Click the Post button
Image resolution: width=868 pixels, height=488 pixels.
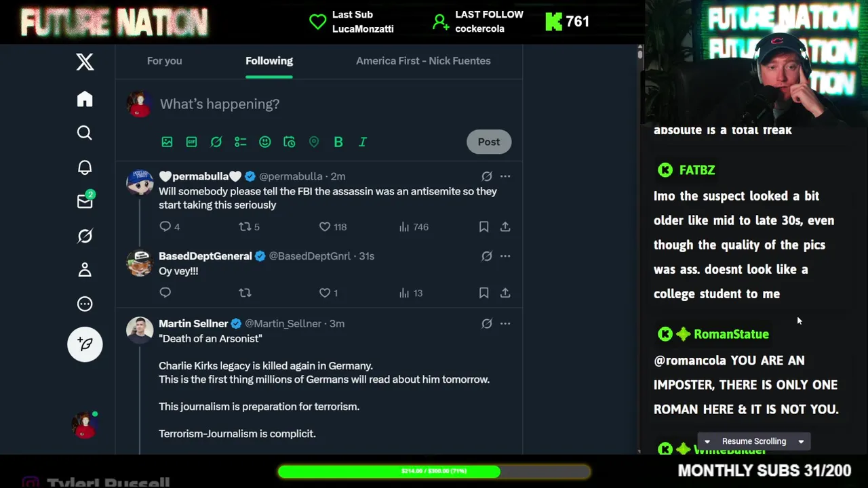(489, 142)
